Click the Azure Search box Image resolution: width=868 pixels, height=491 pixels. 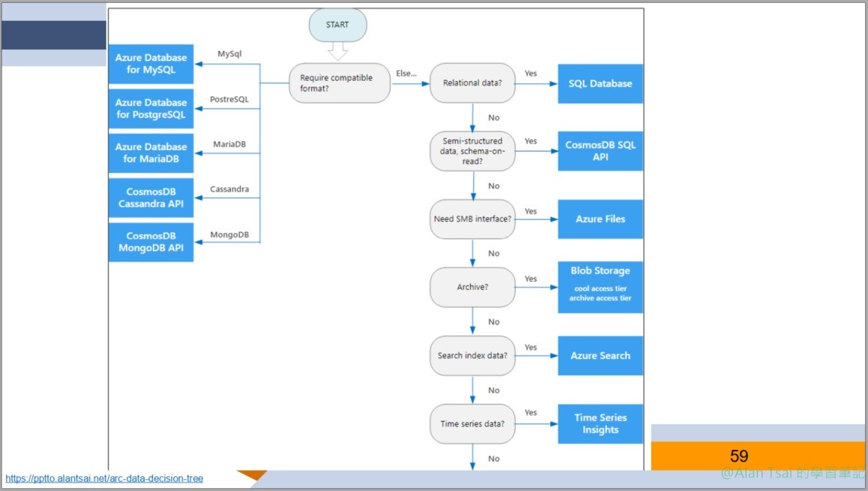tap(600, 355)
